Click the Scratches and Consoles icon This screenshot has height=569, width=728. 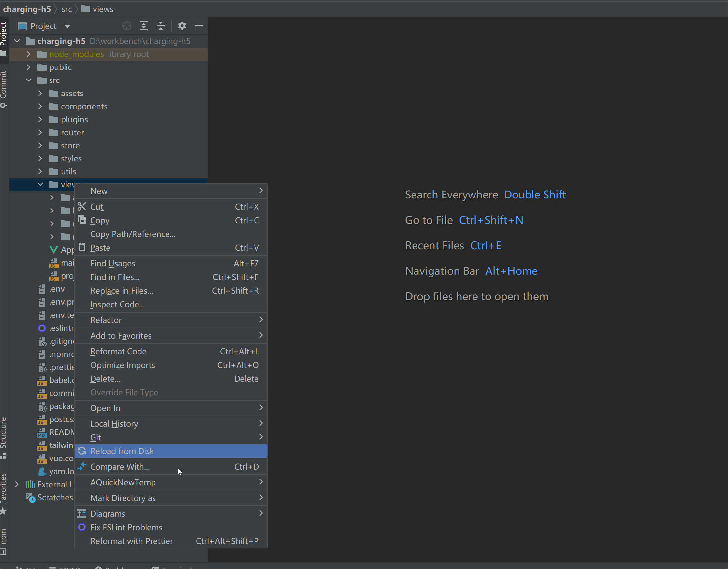(30, 498)
